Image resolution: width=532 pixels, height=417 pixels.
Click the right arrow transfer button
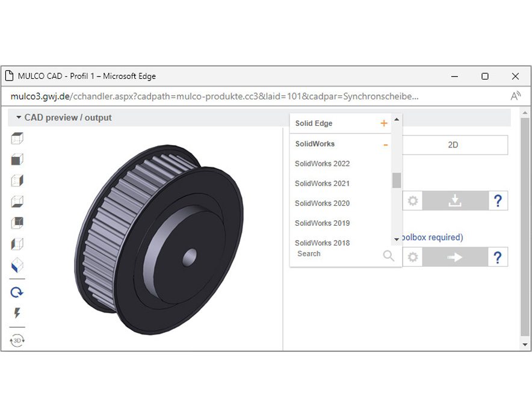(455, 257)
